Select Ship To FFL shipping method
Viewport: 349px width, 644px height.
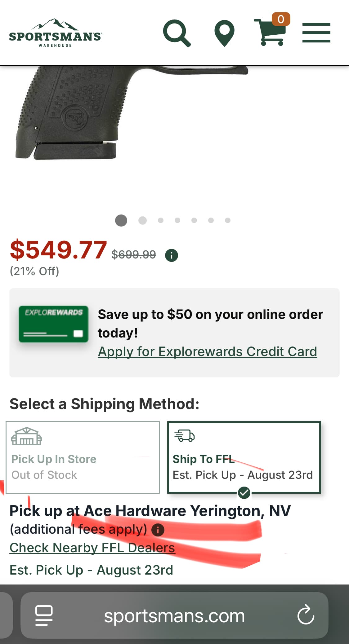pos(244,457)
